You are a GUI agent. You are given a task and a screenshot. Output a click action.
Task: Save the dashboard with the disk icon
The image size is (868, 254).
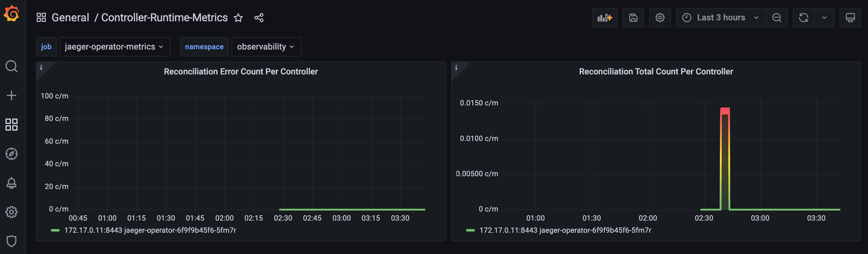tap(633, 18)
